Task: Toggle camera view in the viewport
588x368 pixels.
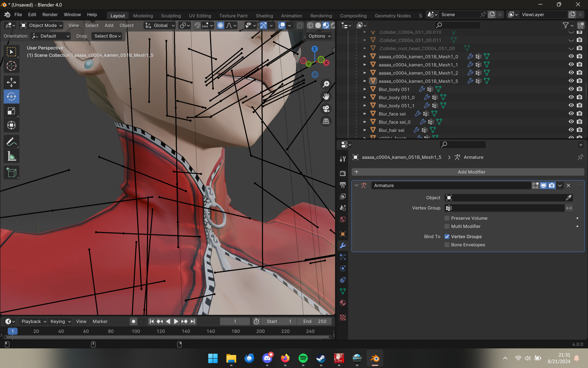Action: coord(326,109)
